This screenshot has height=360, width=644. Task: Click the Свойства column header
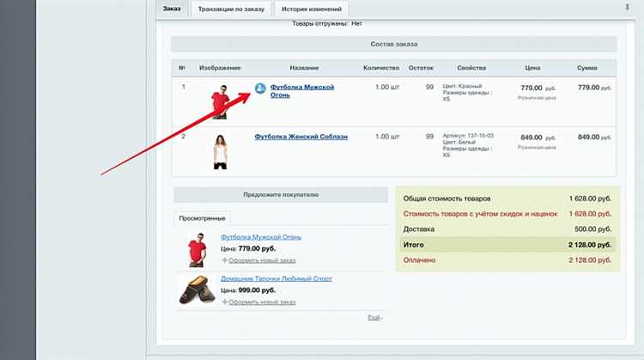pos(471,68)
